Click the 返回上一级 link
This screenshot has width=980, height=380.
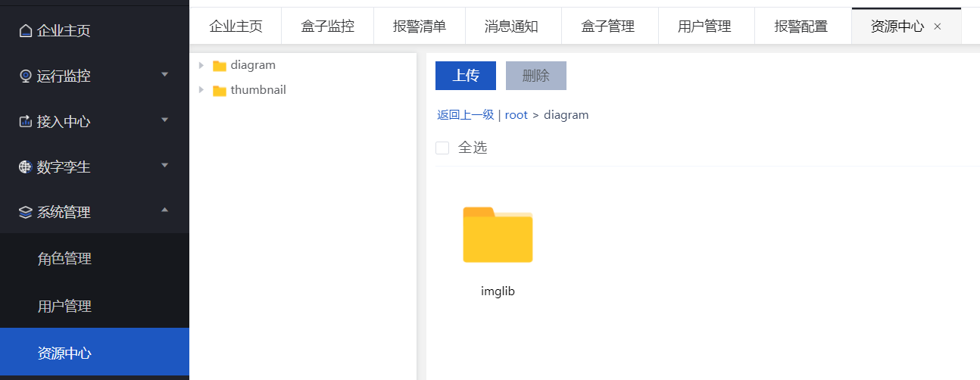click(x=465, y=115)
